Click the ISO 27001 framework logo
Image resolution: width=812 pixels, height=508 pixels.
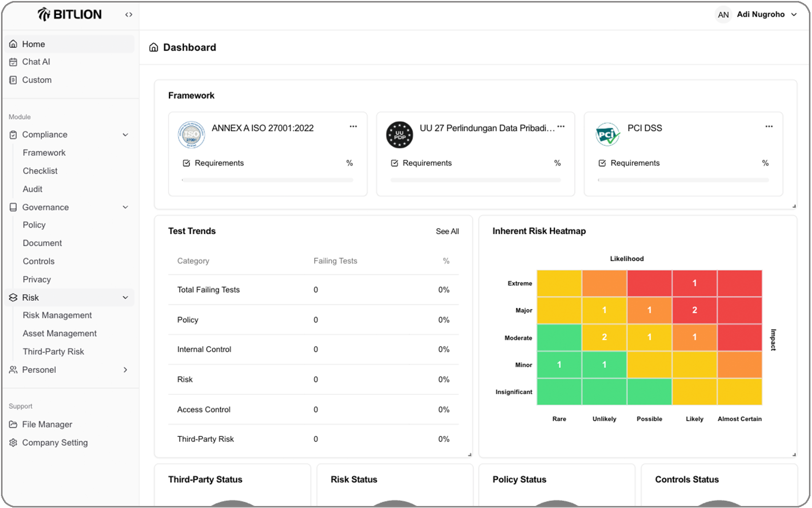(191, 135)
